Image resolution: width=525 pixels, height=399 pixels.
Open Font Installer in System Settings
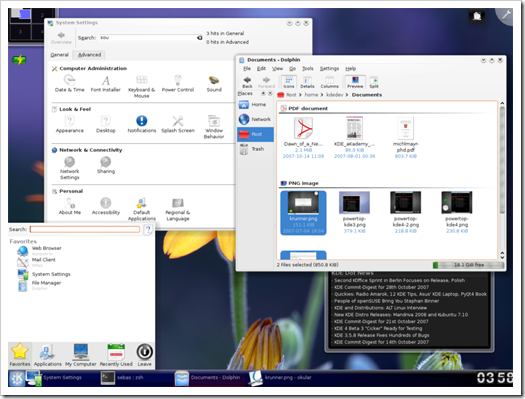105,83
